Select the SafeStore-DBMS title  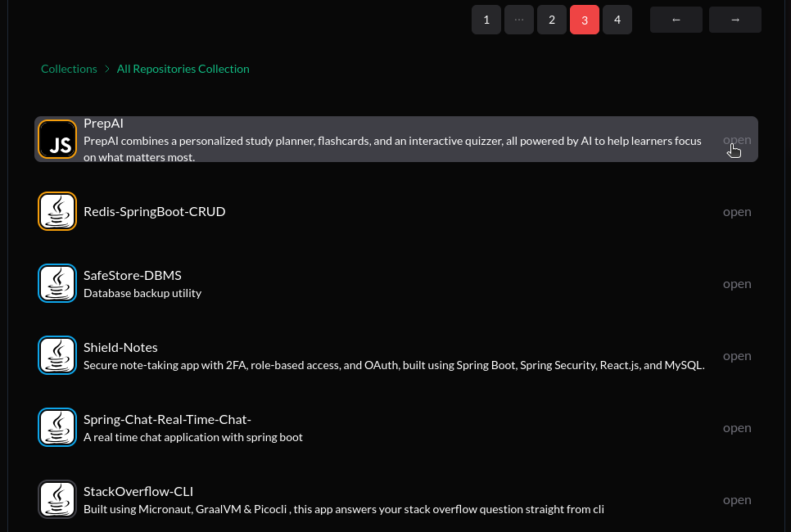click(x=132, y=275)
